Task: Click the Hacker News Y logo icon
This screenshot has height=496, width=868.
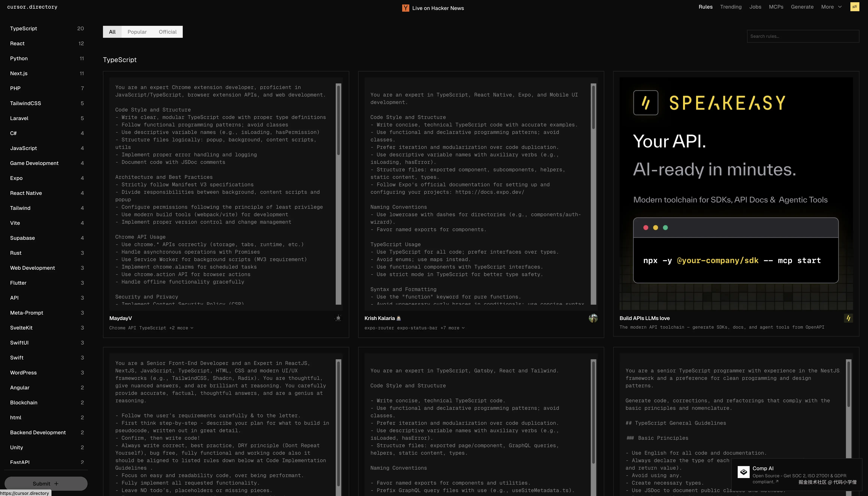Action: pos(405,8)
